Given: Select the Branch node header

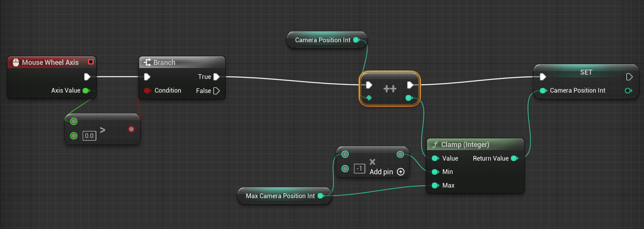Looking at the screenshot, I should pyautogui.click(x=182, y=63).
